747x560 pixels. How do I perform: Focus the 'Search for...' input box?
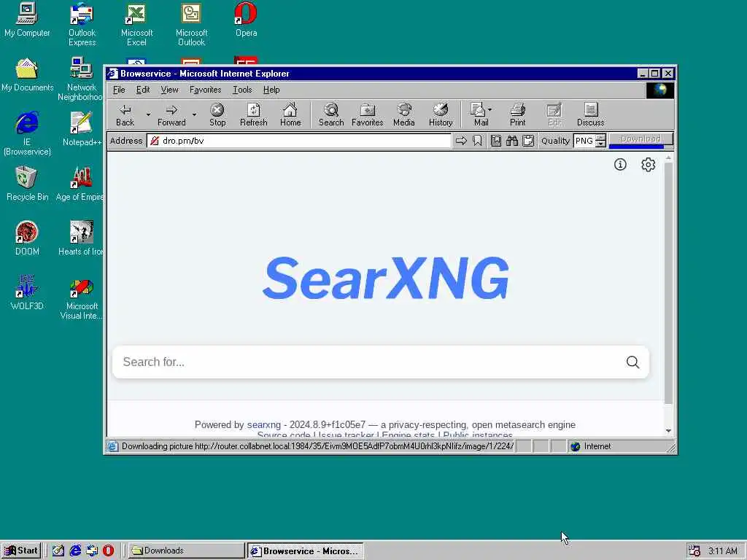(x=367, y=362)
